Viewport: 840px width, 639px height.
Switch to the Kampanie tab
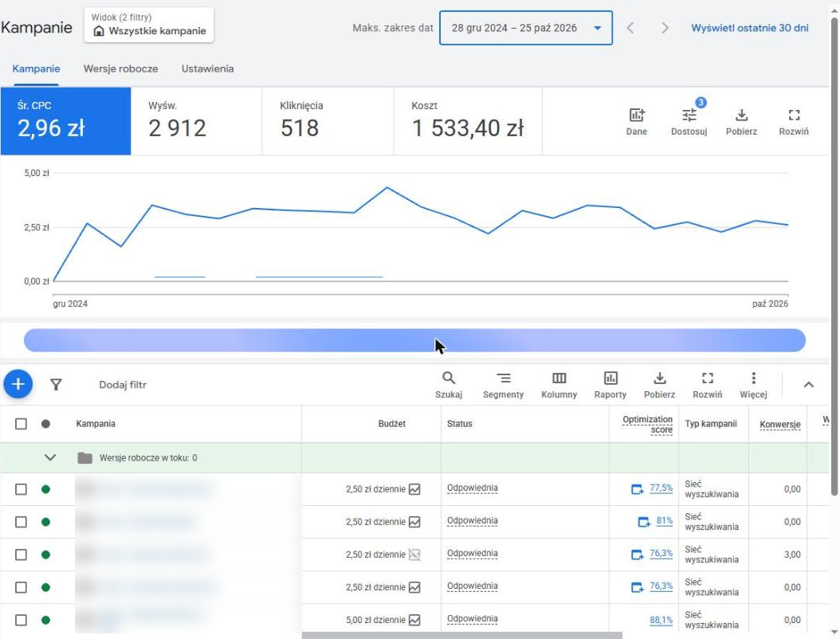tap(36, 69)
